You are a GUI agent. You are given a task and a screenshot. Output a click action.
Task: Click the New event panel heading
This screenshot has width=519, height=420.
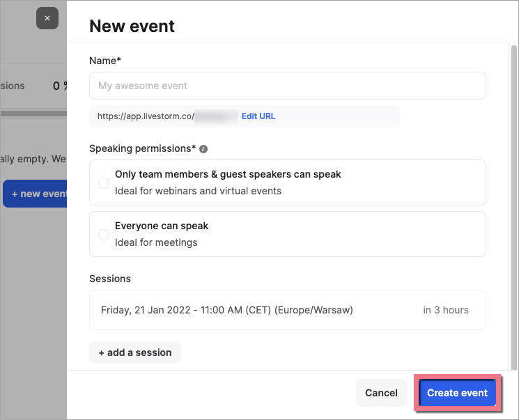point(132,26)
